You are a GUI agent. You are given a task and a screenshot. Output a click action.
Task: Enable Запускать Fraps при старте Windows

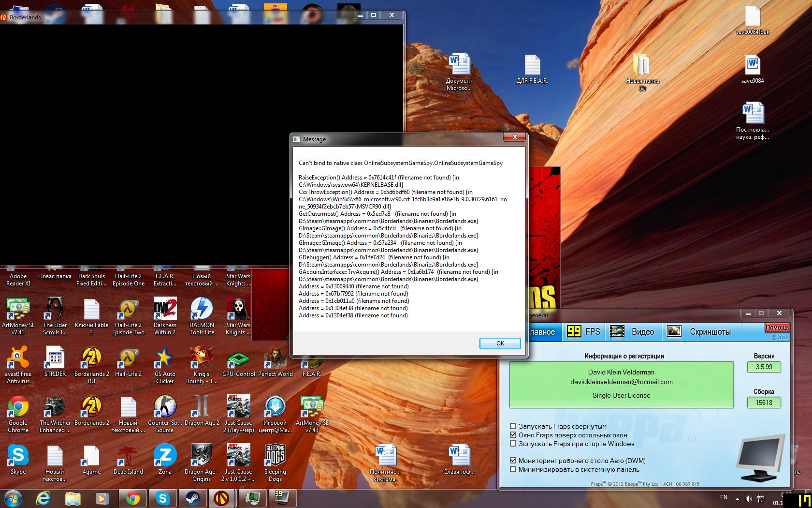(513, 444)
